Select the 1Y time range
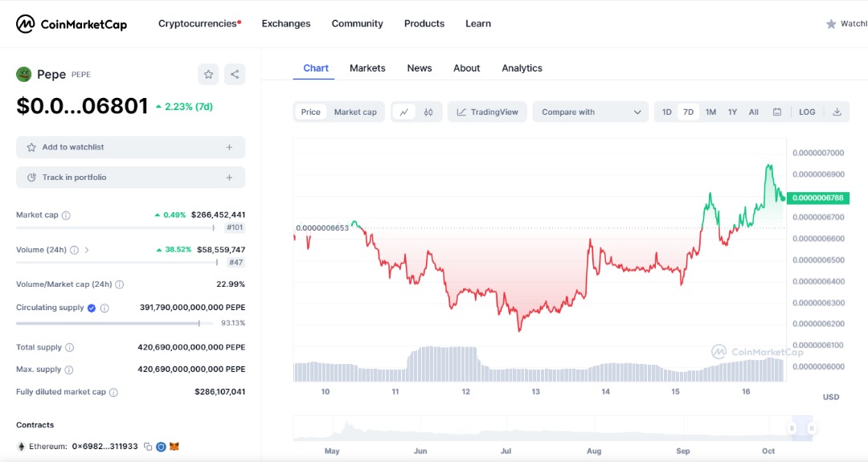 732,112
